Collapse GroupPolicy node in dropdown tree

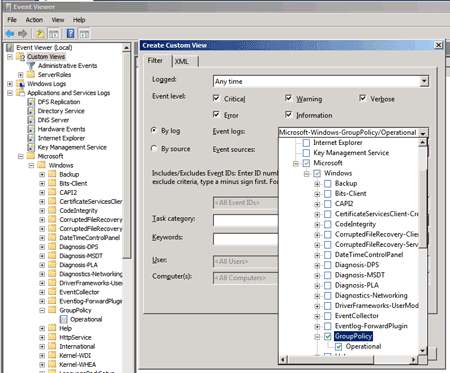pos(317,337)
